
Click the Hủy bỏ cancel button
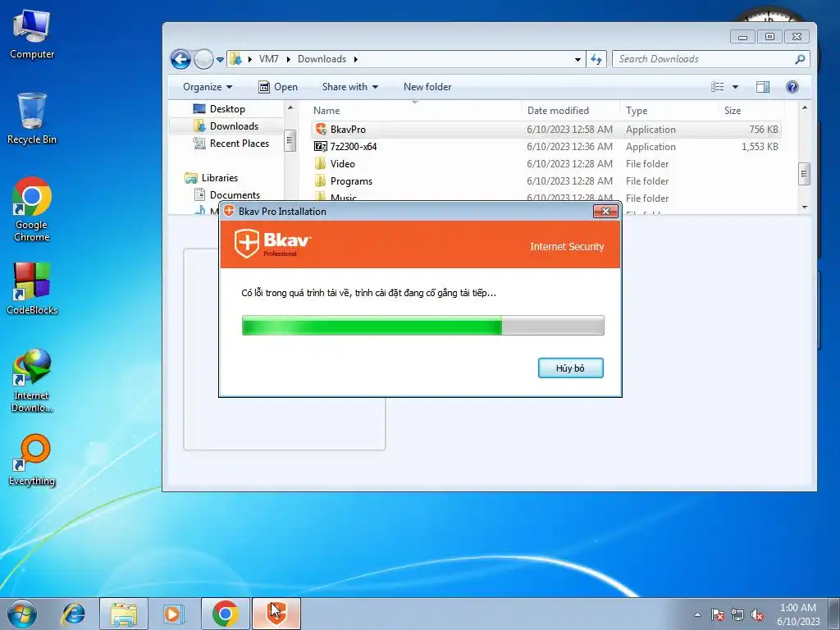click(571, 368)
